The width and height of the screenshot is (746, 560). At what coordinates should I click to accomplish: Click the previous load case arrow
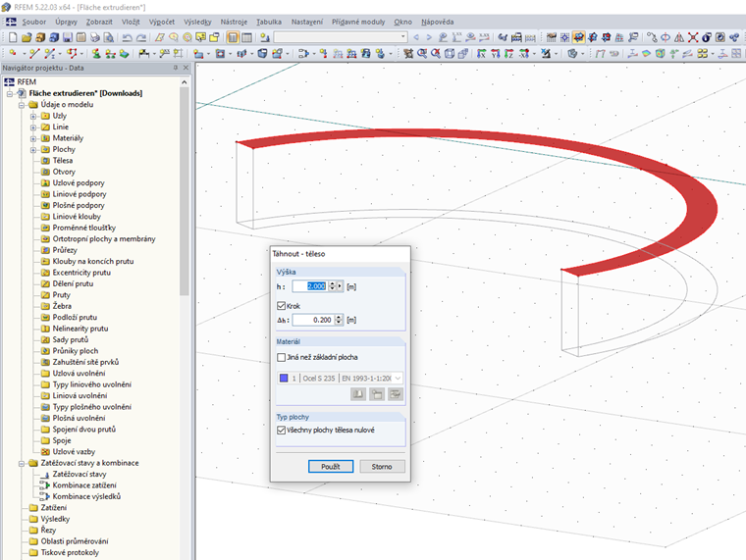click(x=417, y=37)
